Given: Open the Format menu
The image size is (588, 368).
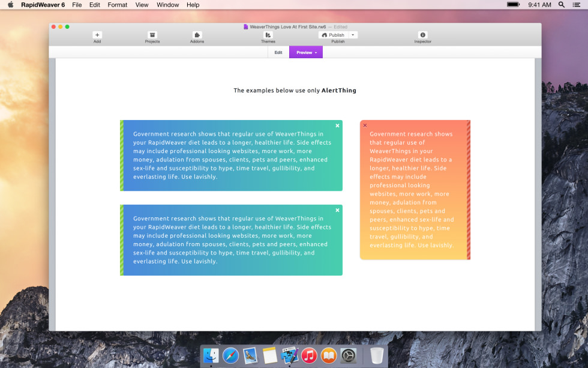Looking at the screenshot, I should pos(118,5).
